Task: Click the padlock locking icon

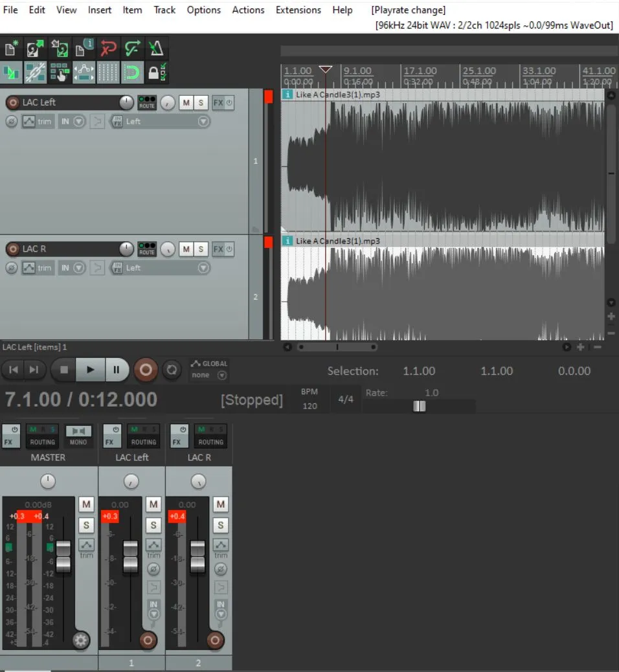Action: pos(155,73)
